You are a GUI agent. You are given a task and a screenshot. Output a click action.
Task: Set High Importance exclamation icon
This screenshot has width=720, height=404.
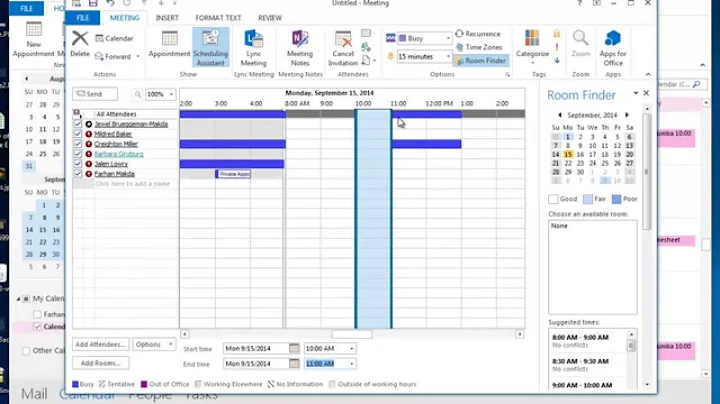click(557, 47)
